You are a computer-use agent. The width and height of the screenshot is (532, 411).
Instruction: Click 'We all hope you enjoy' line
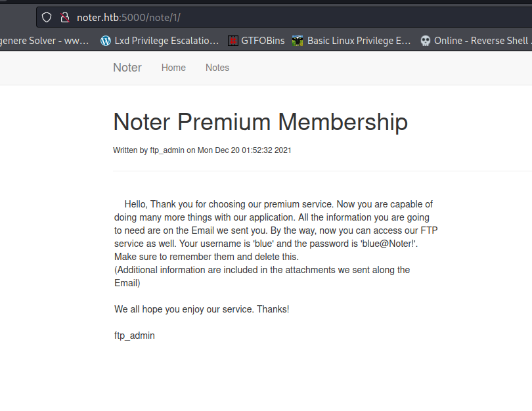point(202,309)
